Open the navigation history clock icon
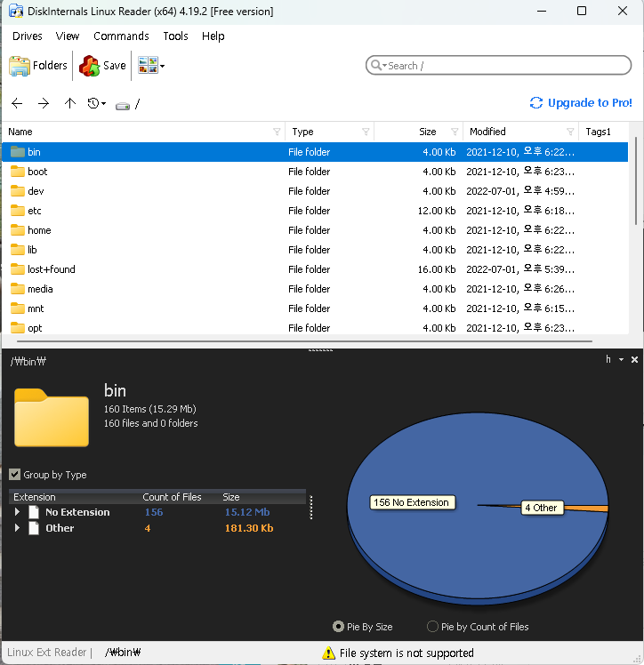644x665 pixels. [93, 103]
